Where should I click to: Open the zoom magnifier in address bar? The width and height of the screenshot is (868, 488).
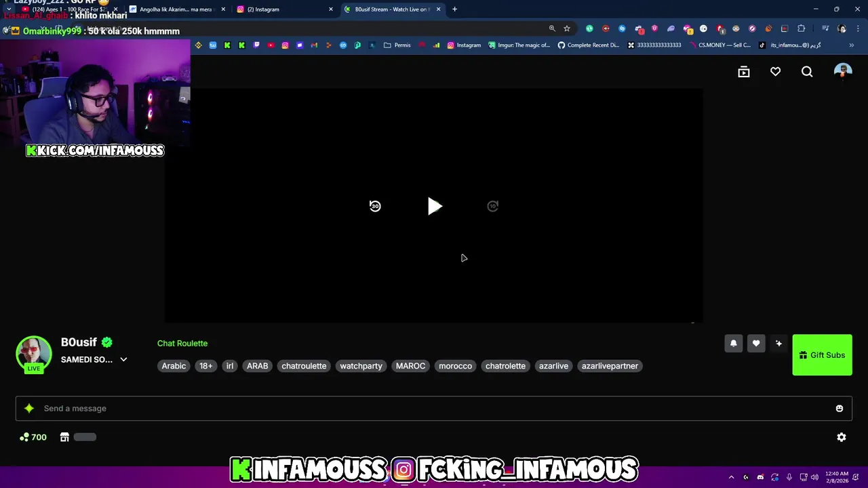552,28
